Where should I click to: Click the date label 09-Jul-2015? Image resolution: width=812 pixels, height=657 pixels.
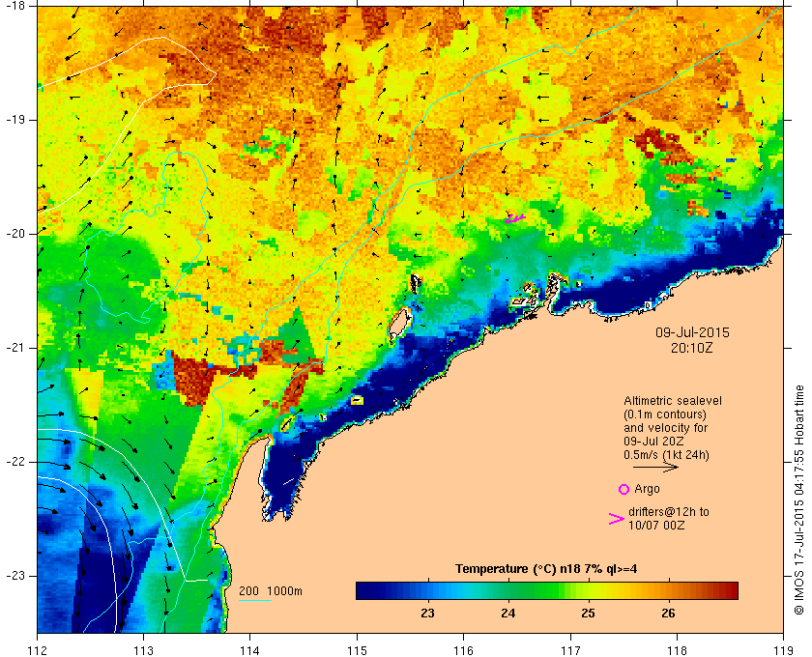point(692,332)
